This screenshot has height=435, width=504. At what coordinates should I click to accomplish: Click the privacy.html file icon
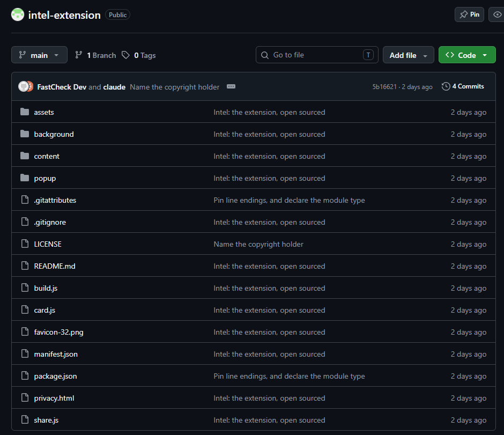coord(25,398)
